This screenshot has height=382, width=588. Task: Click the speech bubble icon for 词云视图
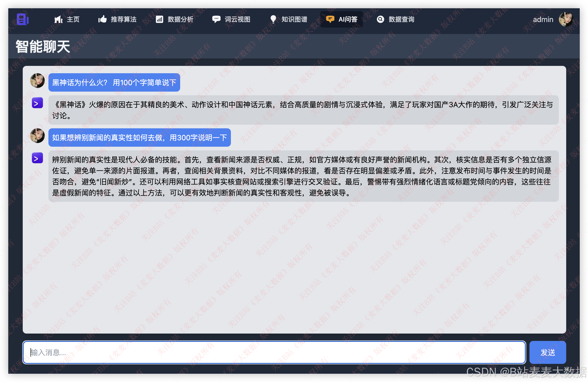click(x=216, y=19)
